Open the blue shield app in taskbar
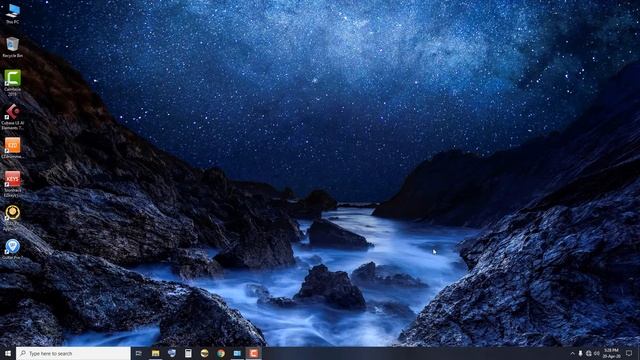This screenshot has width=640, height=360. (172, 353)
